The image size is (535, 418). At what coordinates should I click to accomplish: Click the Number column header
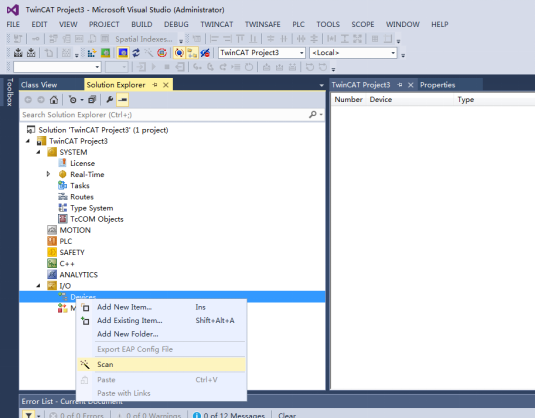pos(348,99)
